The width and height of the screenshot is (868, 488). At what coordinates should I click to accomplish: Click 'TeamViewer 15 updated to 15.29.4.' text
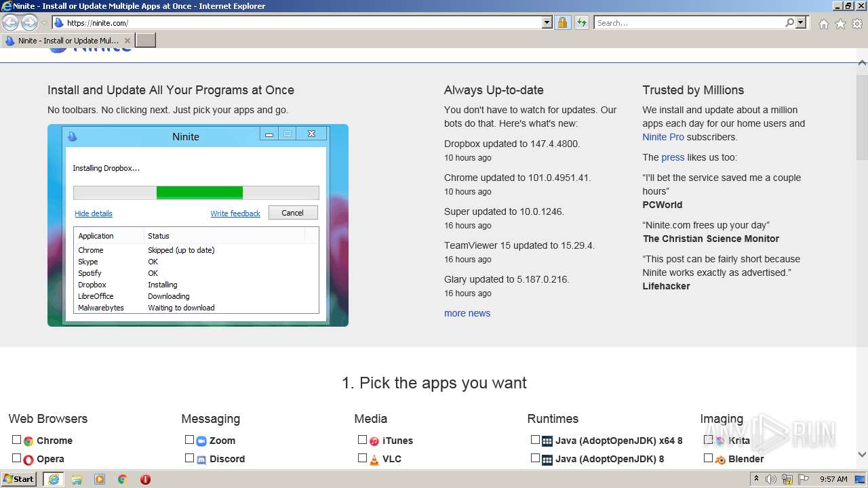point(519,245)
